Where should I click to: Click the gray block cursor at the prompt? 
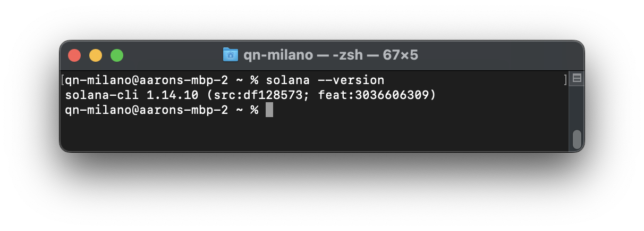pyautogui.click(x=269, y=110)
